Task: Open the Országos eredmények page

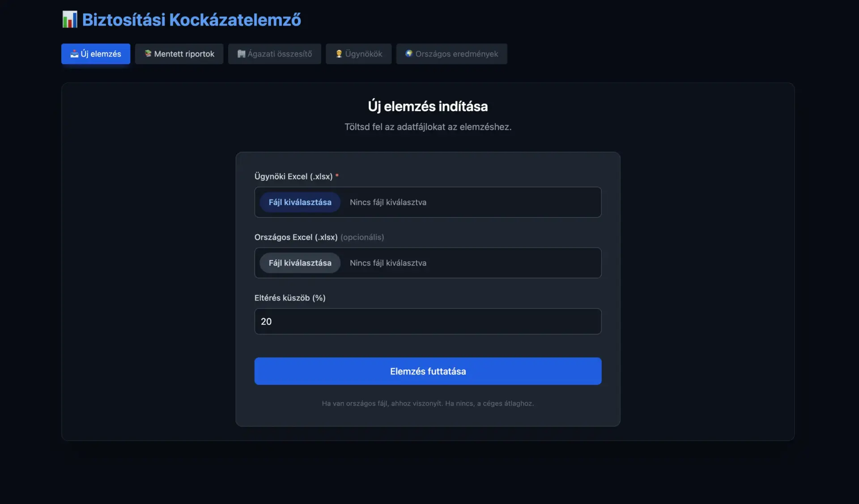Action: point(451,54)
